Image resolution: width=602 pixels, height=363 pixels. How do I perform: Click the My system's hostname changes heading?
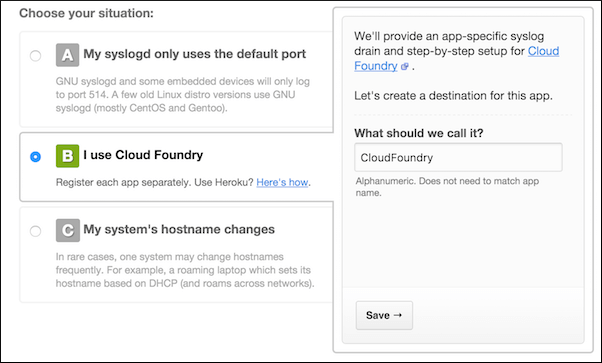[x=179, y=229]
